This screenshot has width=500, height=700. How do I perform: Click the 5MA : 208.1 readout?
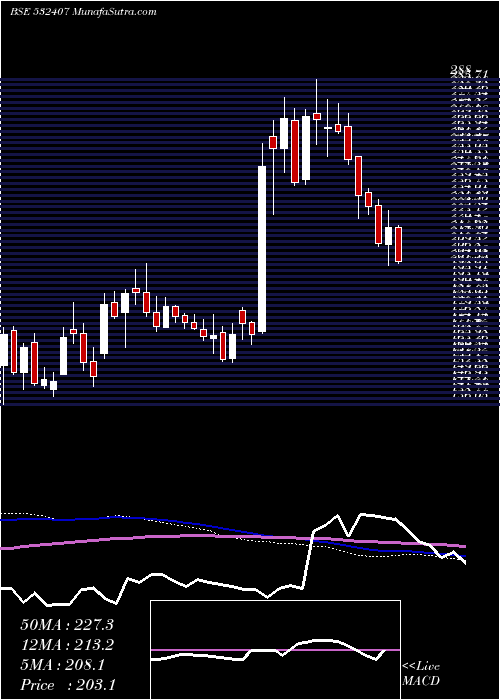coord(62,665)
